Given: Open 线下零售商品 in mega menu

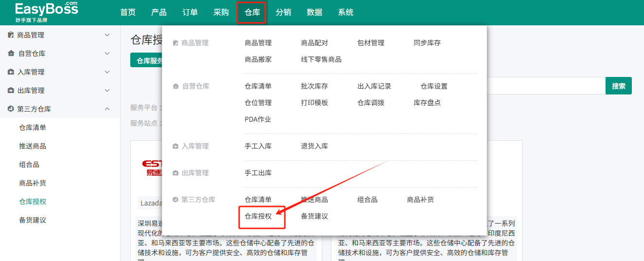Looking at the screenshot, I should point(321,59).
